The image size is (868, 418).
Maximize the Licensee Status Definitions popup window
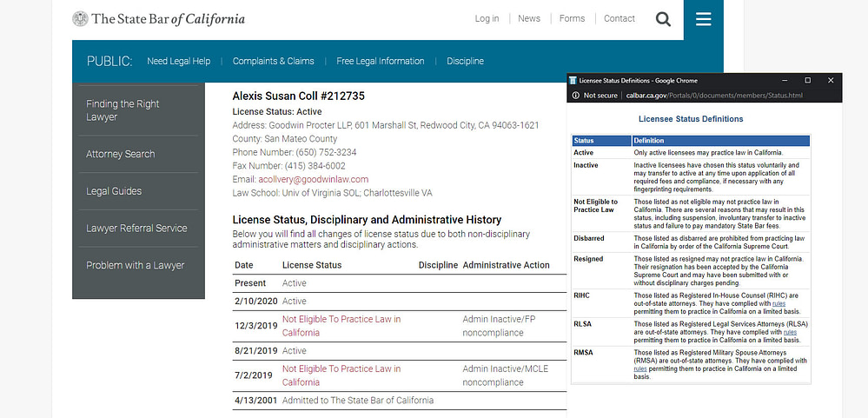tap(808, 80)
